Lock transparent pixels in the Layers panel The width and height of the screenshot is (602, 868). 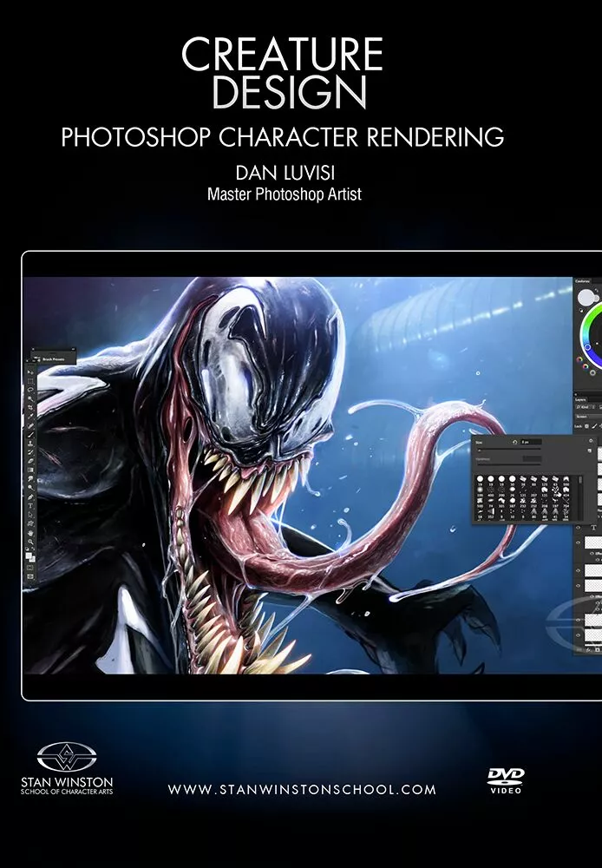pos(586,426)
